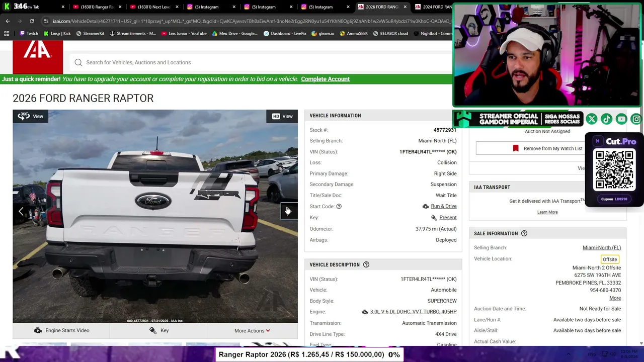Click the stock number 45772931

[445, 130]
